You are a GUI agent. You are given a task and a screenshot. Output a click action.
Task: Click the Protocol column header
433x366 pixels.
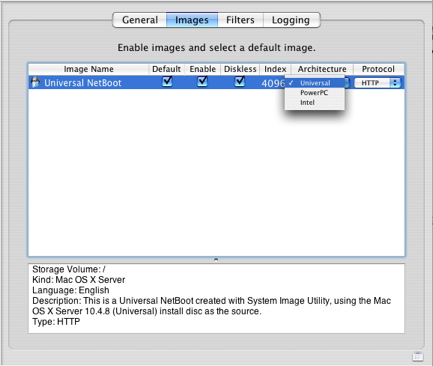pyautogui.click(x=378, y=69)
